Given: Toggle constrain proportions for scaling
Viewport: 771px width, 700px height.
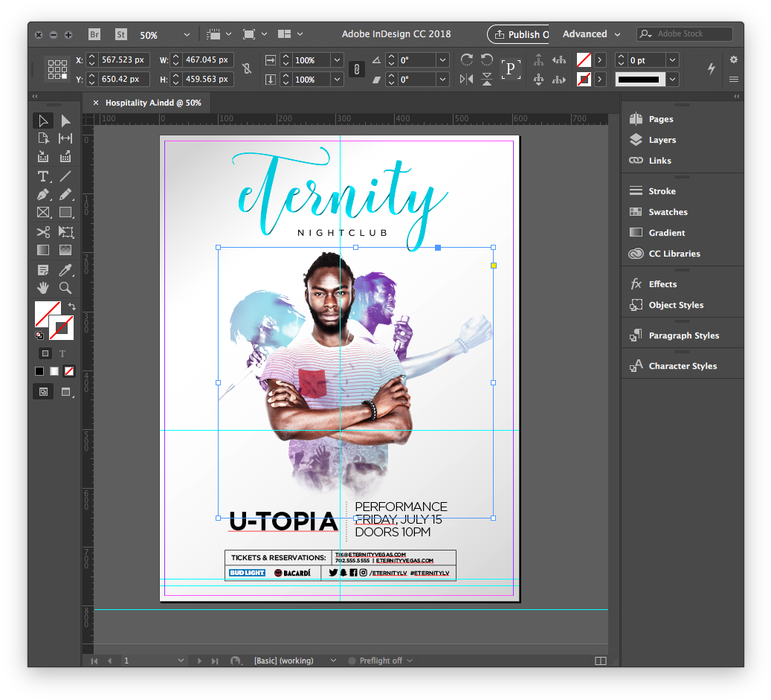Looking at the screenshot, I should pos(356,69).
